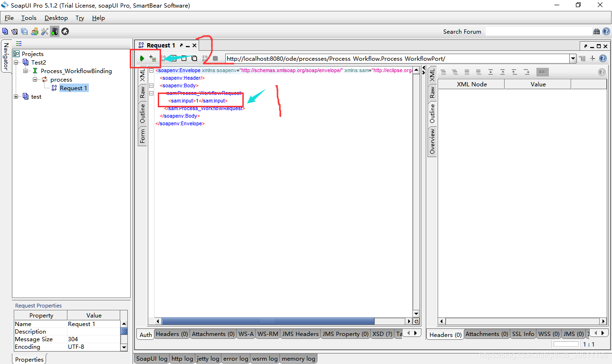Open the File menu

[x=9, y=18]
